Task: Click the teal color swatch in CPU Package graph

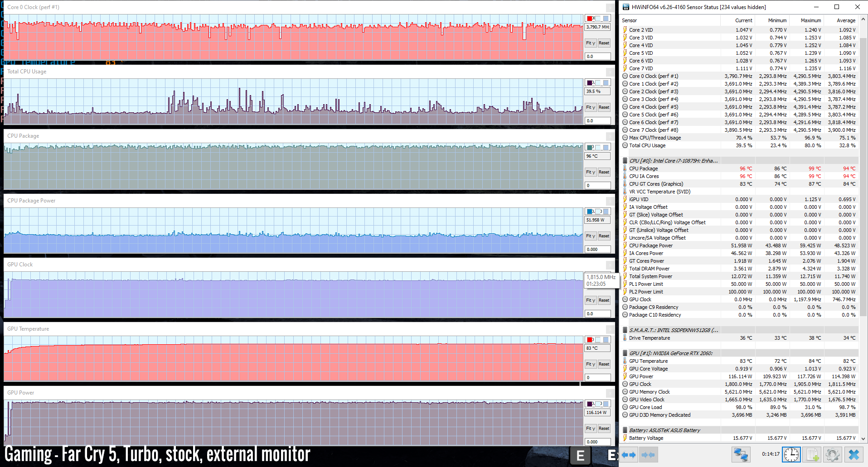Action: 590,147
